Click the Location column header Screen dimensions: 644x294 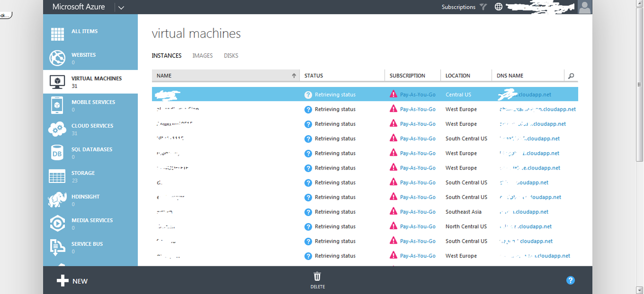click(x=458, y=76)
